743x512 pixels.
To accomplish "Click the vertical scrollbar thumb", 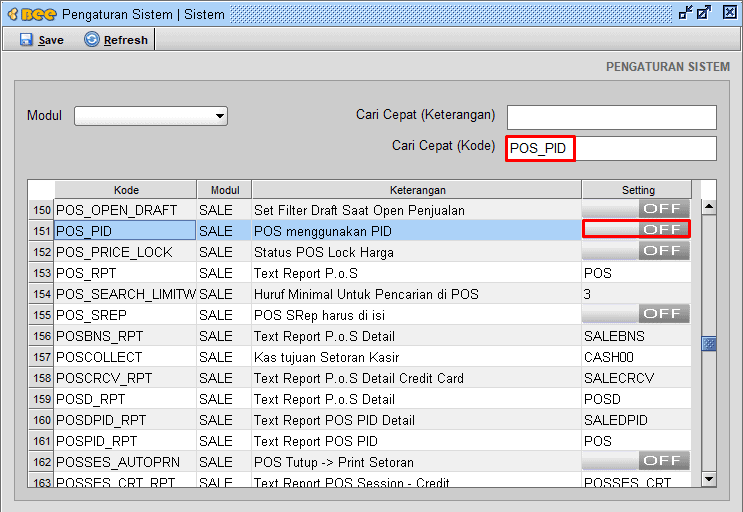I will (x=709, y=343).
